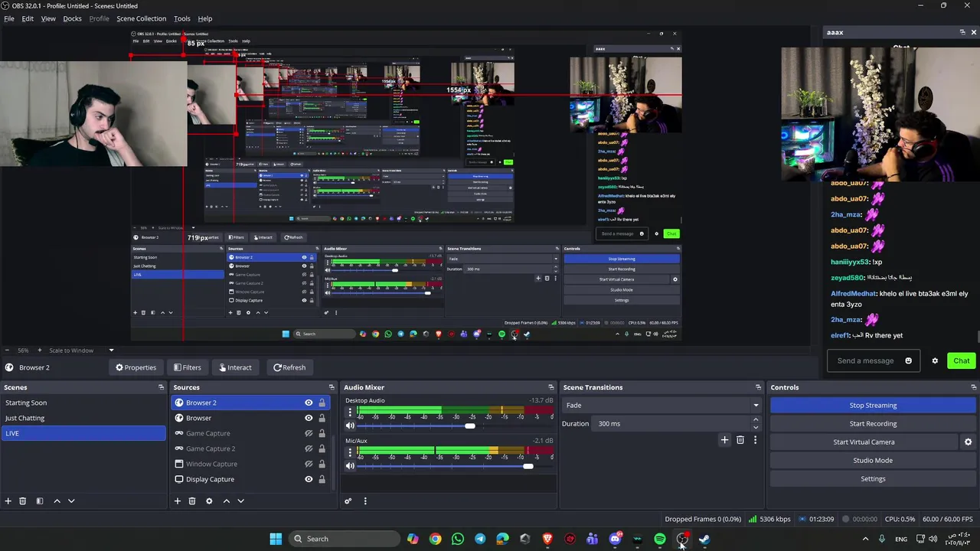
Task: Mute Desktop Audio with the speaker icon
Action: (x=350, y=425)
